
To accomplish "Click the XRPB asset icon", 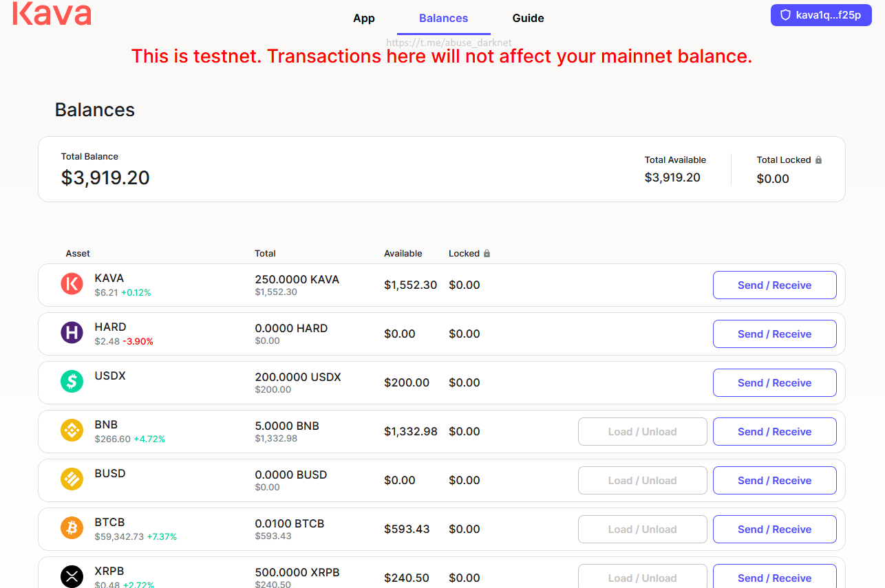I will 72,577.
